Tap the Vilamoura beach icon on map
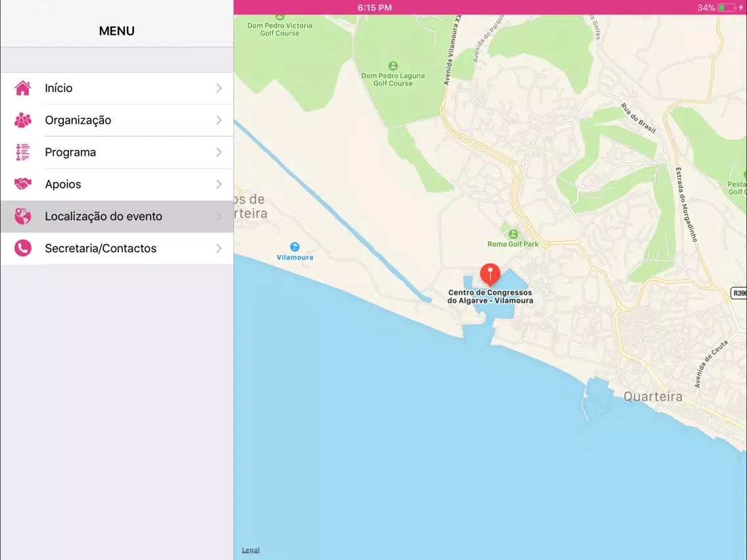Viewport: 747px width, 560px height. [295, 246]
